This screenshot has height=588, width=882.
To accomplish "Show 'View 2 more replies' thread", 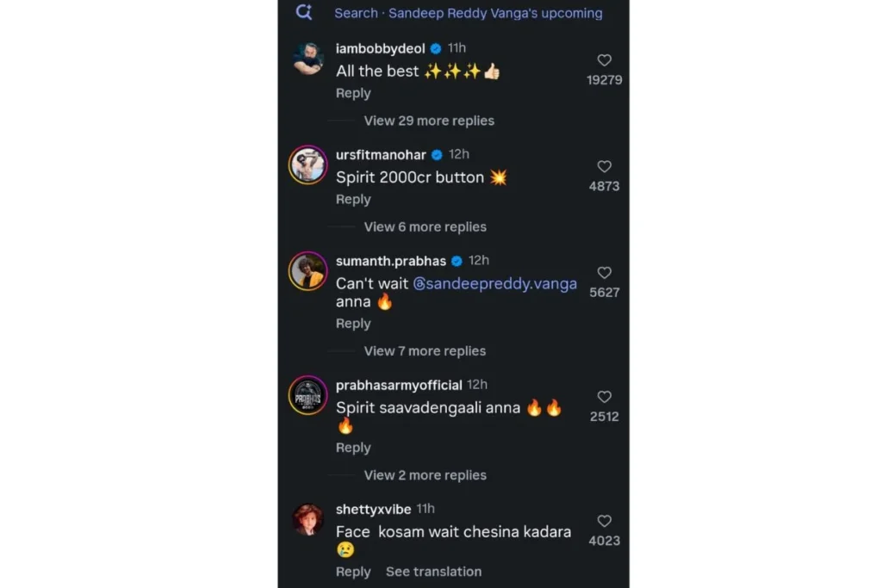I will (x=425, y=475).
